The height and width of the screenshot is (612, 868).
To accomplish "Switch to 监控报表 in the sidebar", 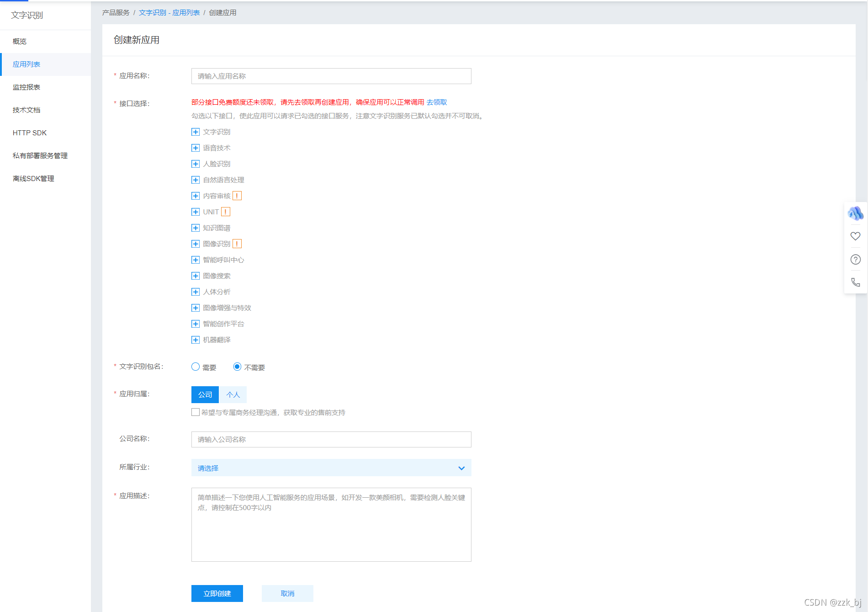I will pos(26,87).
